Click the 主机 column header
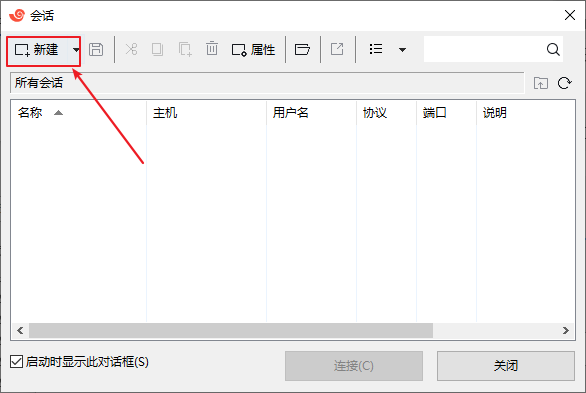This screenshot has height=393, width=586. 206,112
